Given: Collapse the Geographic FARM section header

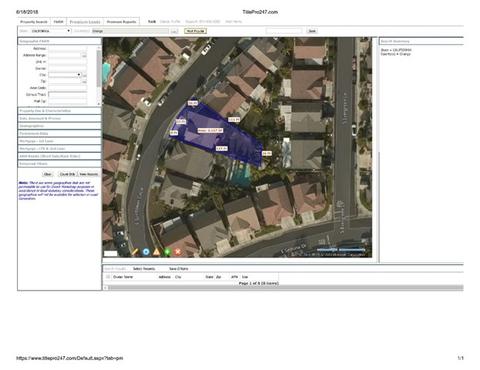Looking at the screenshot, I should [59, 41].
